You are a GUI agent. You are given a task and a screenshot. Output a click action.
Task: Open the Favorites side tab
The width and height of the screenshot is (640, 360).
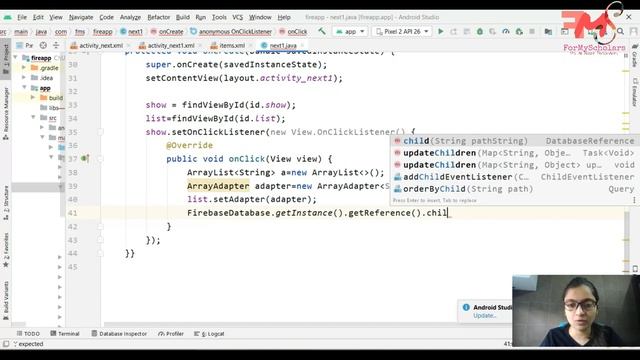point(6,250)
